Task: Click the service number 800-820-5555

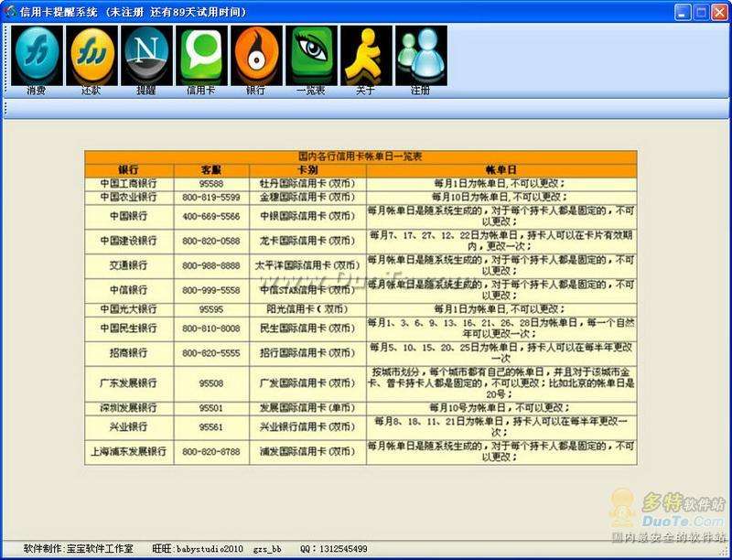Action: 211,354
